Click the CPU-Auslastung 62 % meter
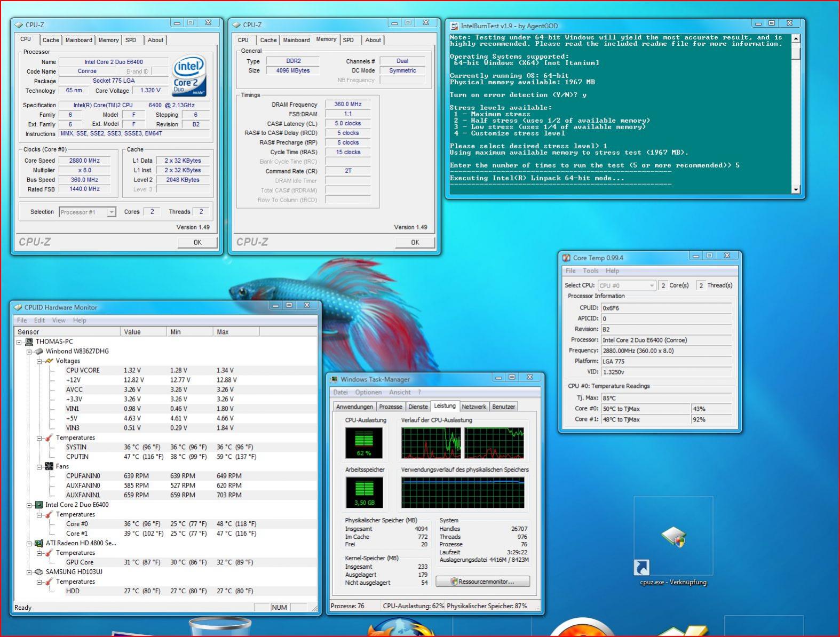The height and width of the screenshot is (637, 840). 364,443
